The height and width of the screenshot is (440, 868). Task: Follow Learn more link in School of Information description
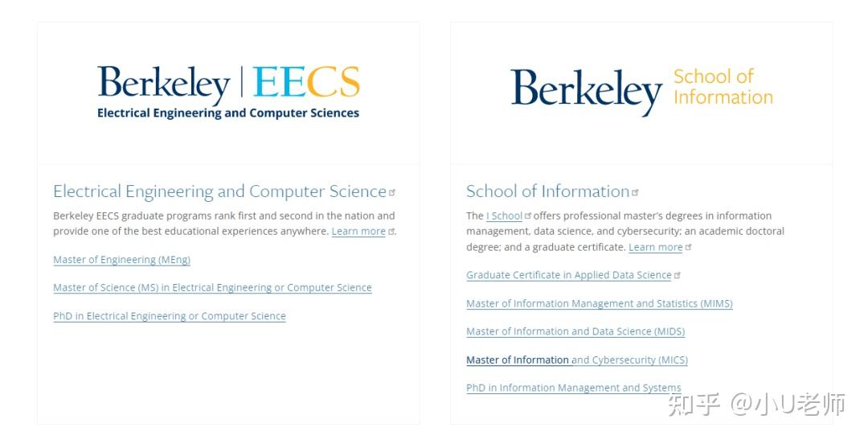pyautogui.click(x=655, y=248)
